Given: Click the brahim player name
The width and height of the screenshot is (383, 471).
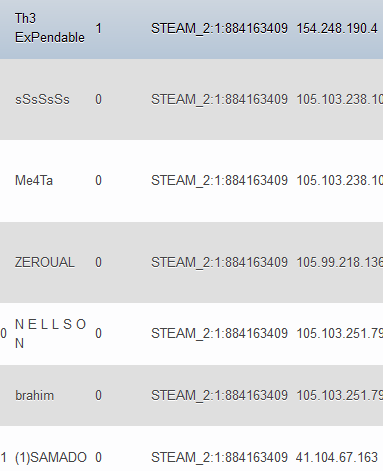Looking at the screenshot, I should pyautogui.click(x=34, y=395).
